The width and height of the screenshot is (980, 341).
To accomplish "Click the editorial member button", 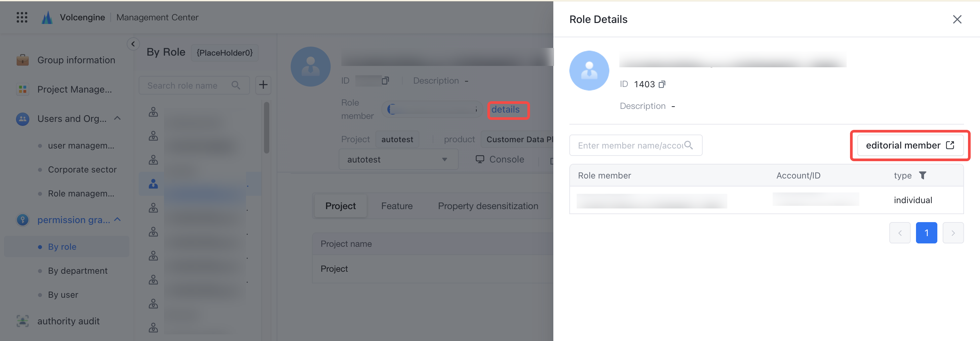I will 910,145.
